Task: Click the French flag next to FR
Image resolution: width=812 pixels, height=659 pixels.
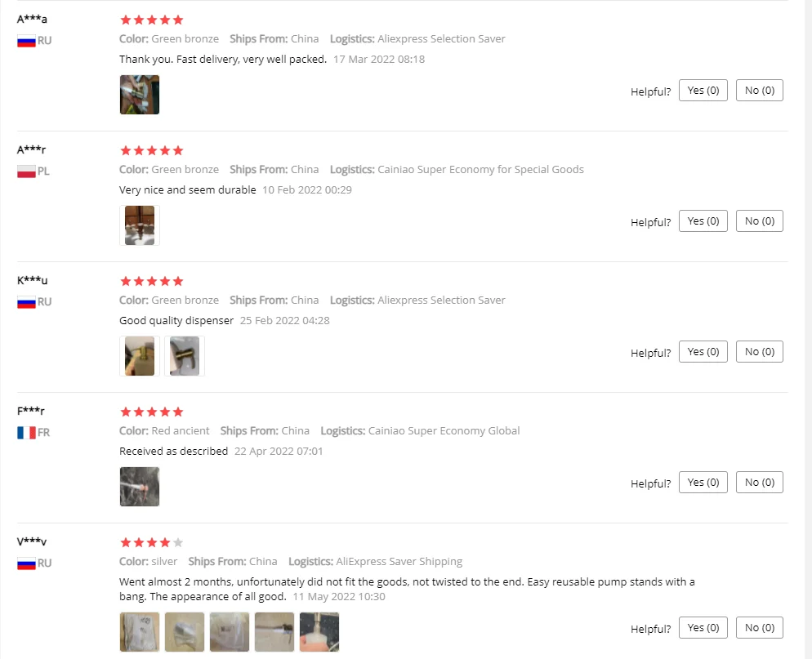Action: pos(26,433)
